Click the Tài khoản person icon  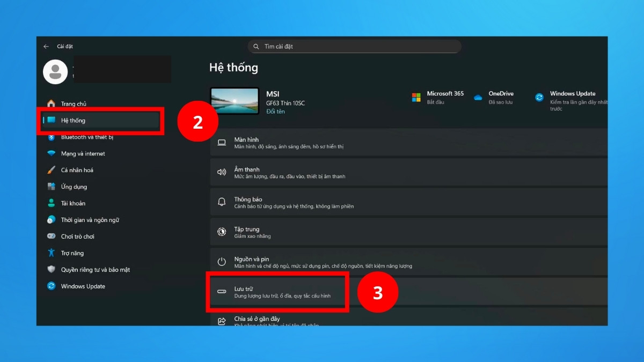coord(51,203)
